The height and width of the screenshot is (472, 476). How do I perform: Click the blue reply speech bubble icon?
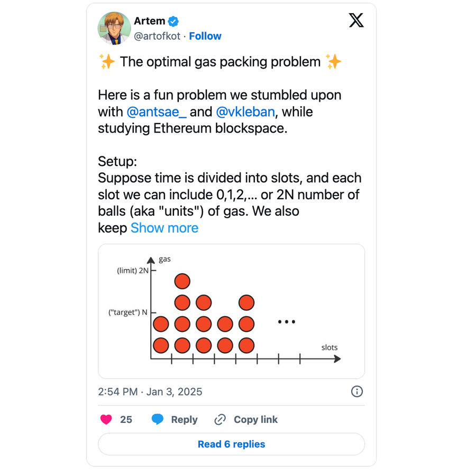[x=157, y=419]
